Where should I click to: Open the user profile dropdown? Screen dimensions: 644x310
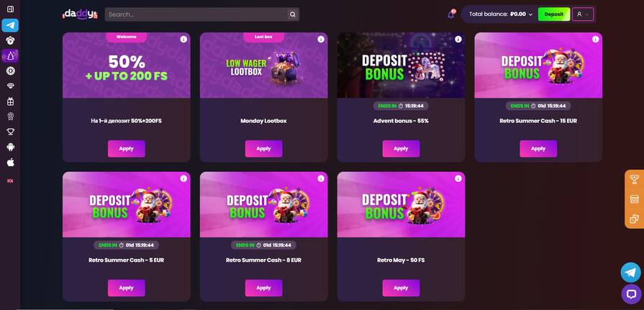(x=582, y=14)
